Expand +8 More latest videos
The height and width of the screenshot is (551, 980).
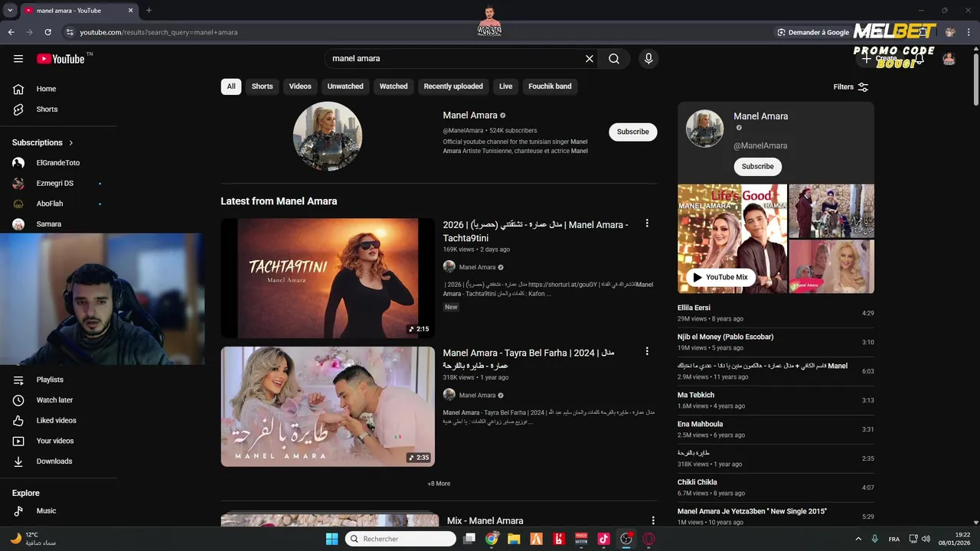coord(439,484)
